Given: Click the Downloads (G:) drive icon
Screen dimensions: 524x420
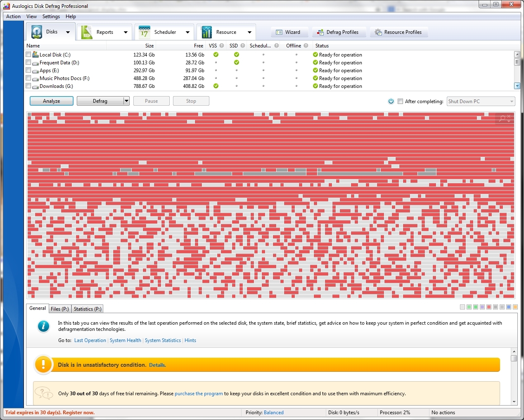Looking at the screenshot, I should [x=36, y=87].
